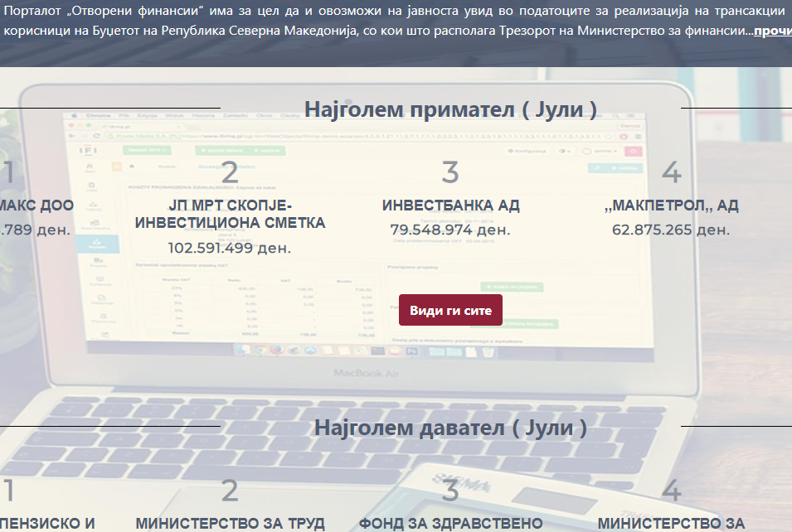
Task: Select the 'Најголем примател ( Јули )' heading
Action: [450, 109]
